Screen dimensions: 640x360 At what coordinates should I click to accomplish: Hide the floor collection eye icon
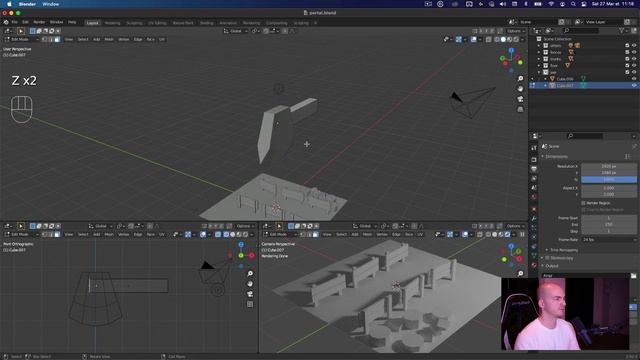(x=634, y=65)
